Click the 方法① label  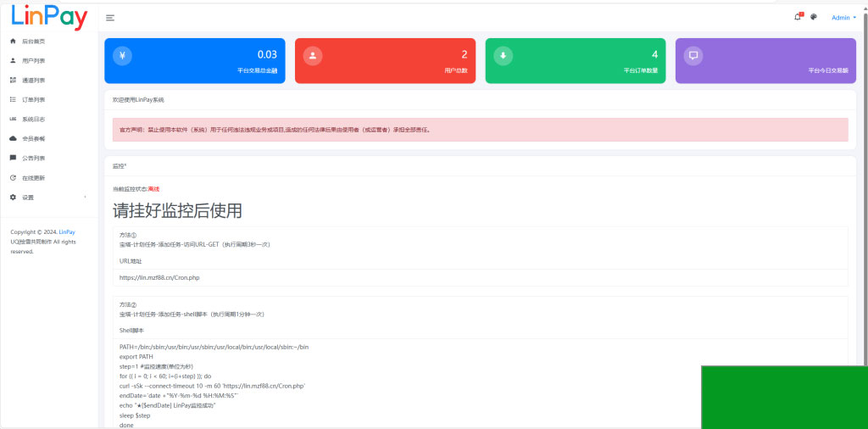coord(128,235)
